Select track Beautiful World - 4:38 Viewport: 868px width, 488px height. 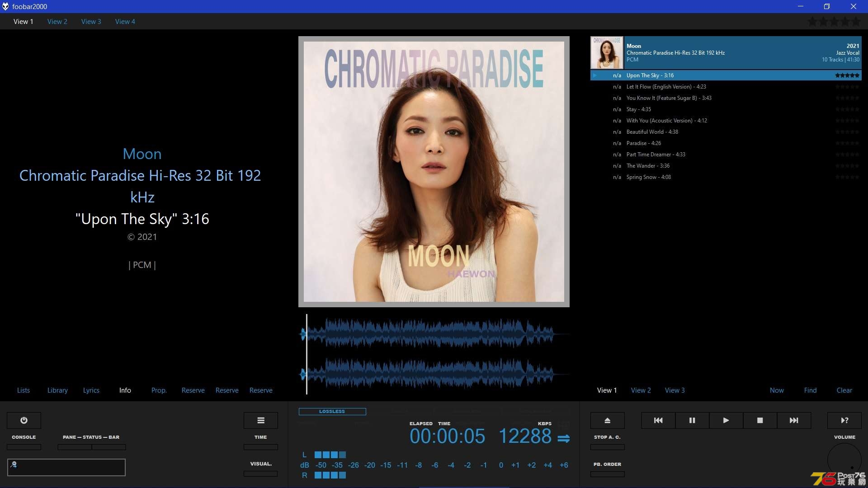click(726, 132)
